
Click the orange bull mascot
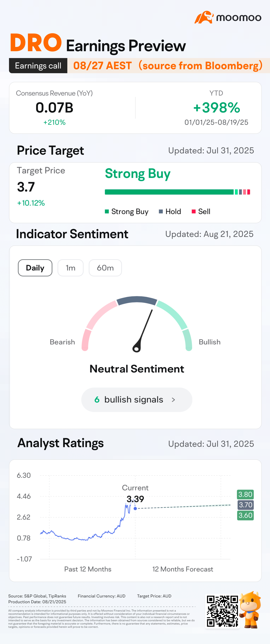pyautogui.click(x=250, y=610)
